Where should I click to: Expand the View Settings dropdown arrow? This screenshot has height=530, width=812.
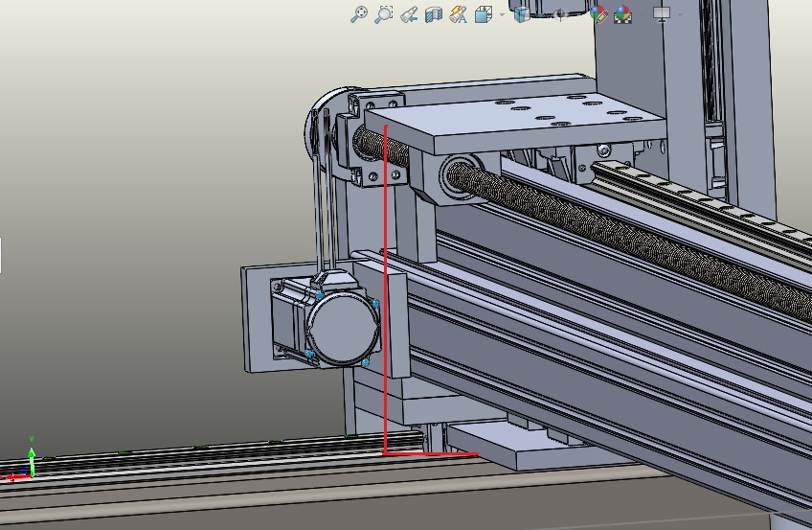pyautogui.click(x=680, y=15)
